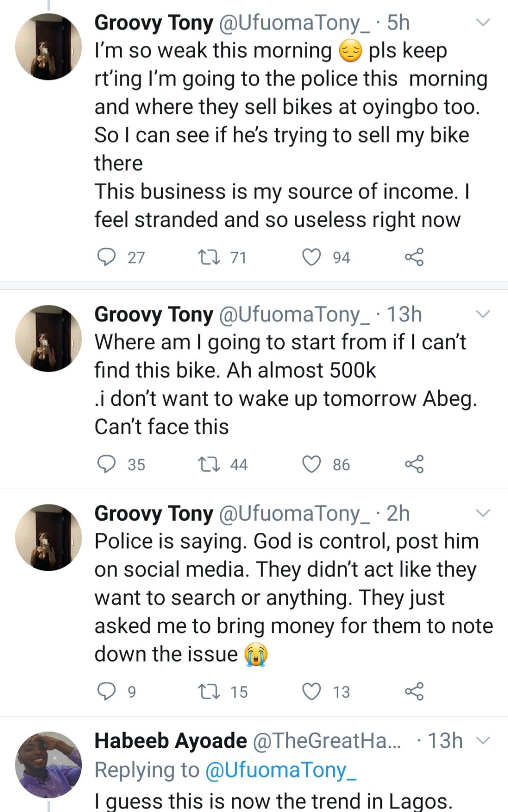Viewport: 508px width, 812px height.
Task: Like the tweet with 13 likes
Action: click(312, 691)
